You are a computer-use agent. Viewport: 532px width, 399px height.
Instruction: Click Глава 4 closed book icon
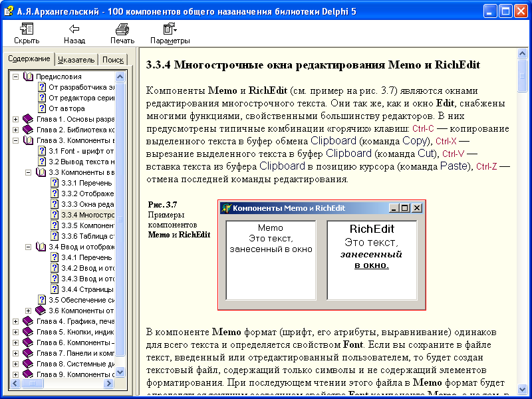tap(28, 321)
